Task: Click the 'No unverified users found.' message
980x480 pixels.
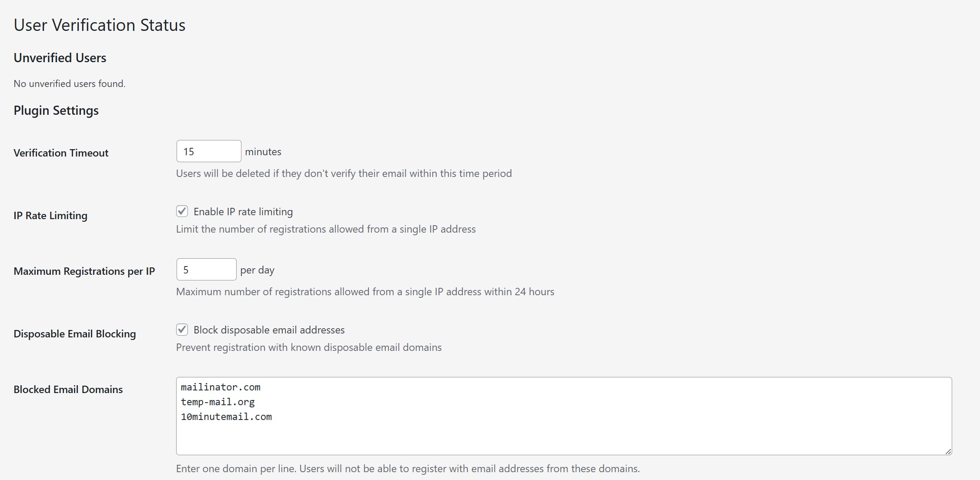Action: click(70, 83)
